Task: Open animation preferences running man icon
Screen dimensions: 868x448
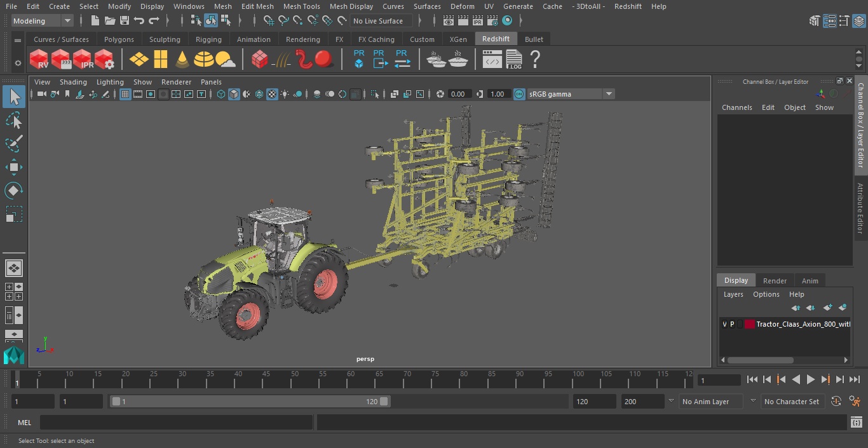Action: point(855,401)
